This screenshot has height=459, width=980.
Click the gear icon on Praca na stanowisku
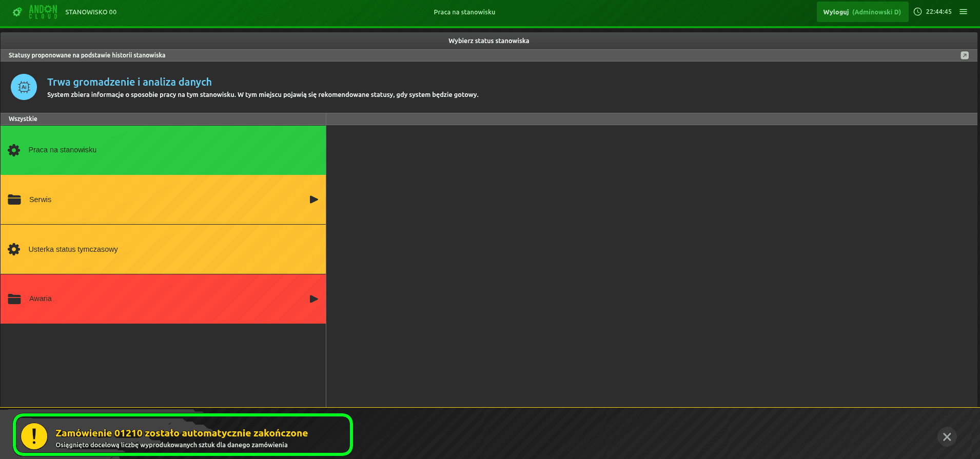pos(14,150)
